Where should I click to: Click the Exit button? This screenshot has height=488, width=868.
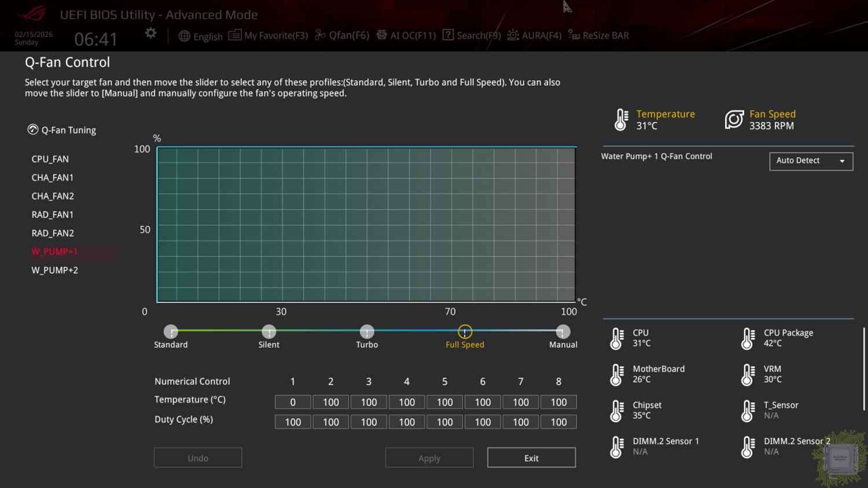(x=531, y=458)
